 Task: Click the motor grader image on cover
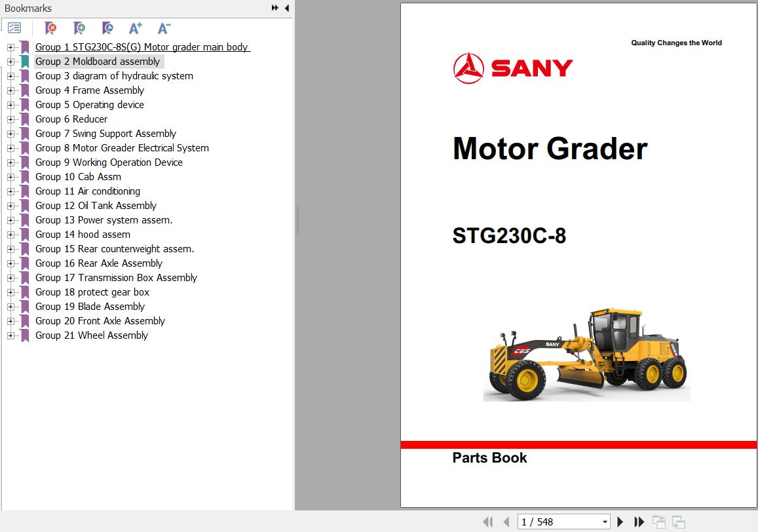pos(586,354)
